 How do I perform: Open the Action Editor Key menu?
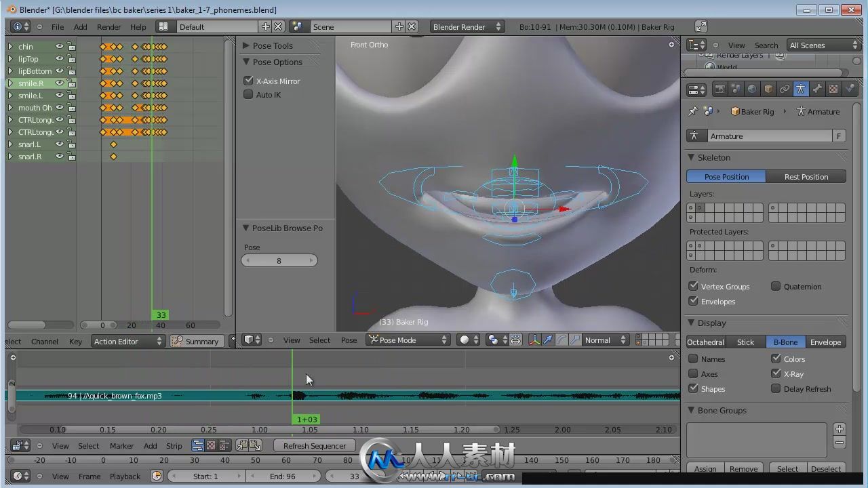pyautogui.click(x=75, y=342)
